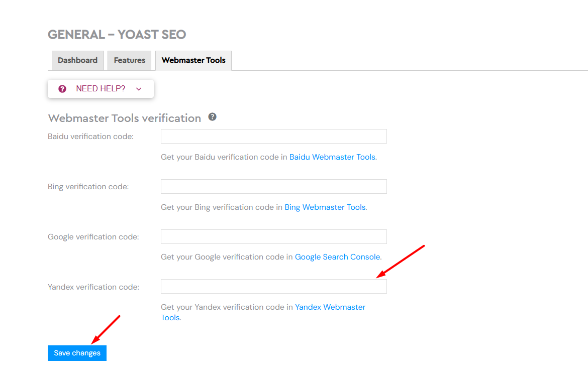Image resolution: width=588 pixels, height=383 pixels.
Task: Select the Webmaster Tools tab
Action: pyautogui.click(x=193, y=60)
